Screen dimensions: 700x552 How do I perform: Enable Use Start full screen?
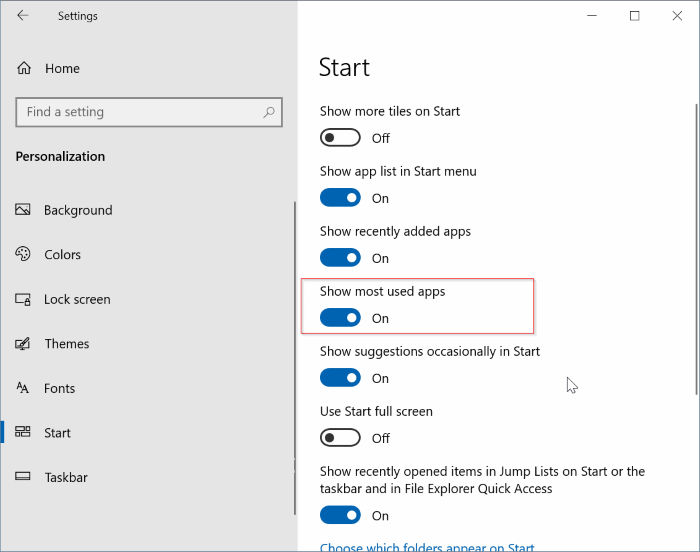pos(340,438)
